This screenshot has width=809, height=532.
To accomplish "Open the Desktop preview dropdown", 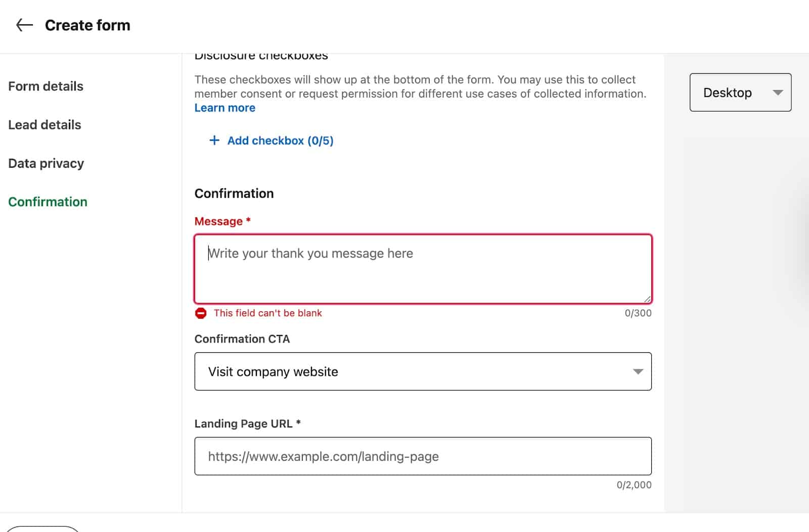I will (740, 92).
